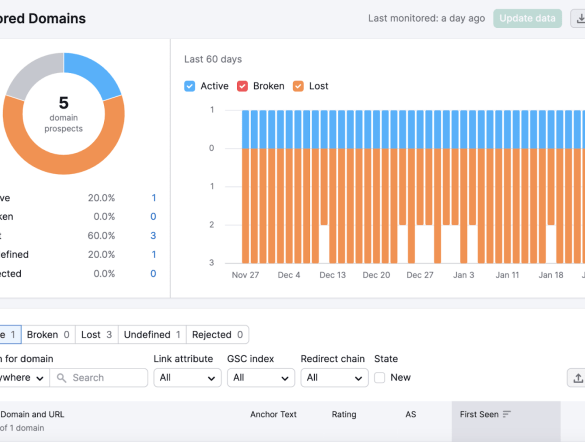585x442 pixels.
Task: Click the magnifier icon in search field
Action: pyautogui.click(x=62, y=378)
